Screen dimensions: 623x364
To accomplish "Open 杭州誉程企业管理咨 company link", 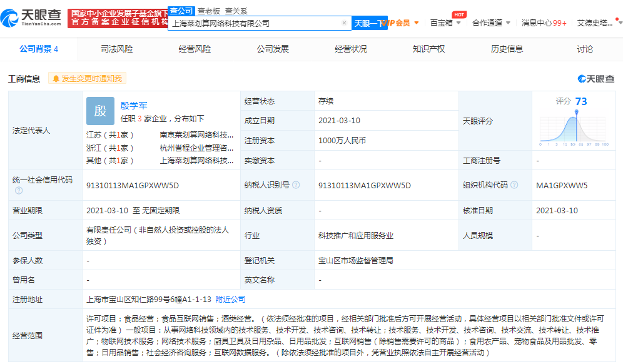I will tap(196, 148).
